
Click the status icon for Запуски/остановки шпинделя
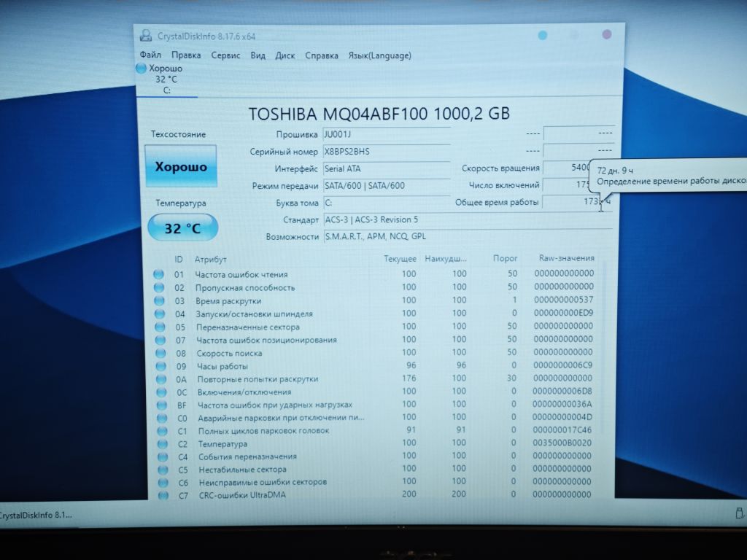click(160, 314)
